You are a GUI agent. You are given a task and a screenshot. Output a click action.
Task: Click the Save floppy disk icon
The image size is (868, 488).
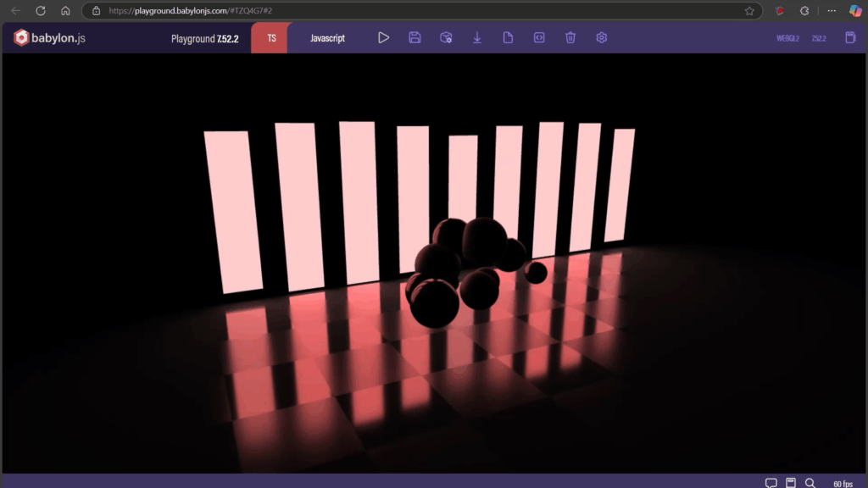click(415, 38)
